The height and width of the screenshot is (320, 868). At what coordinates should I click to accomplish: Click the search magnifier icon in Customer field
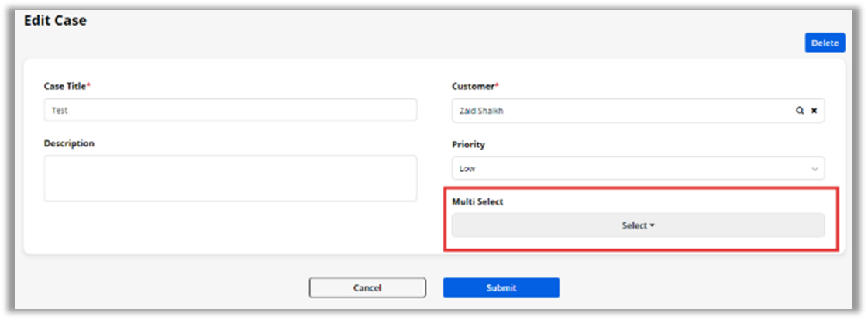799,111
